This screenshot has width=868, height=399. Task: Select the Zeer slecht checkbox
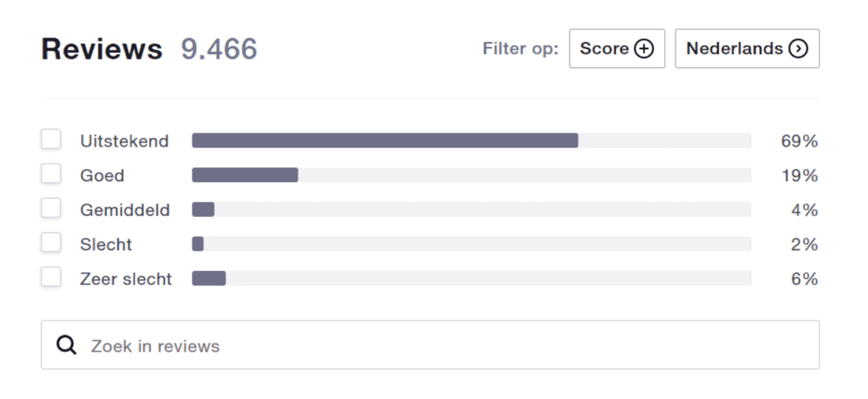[51, 277]
